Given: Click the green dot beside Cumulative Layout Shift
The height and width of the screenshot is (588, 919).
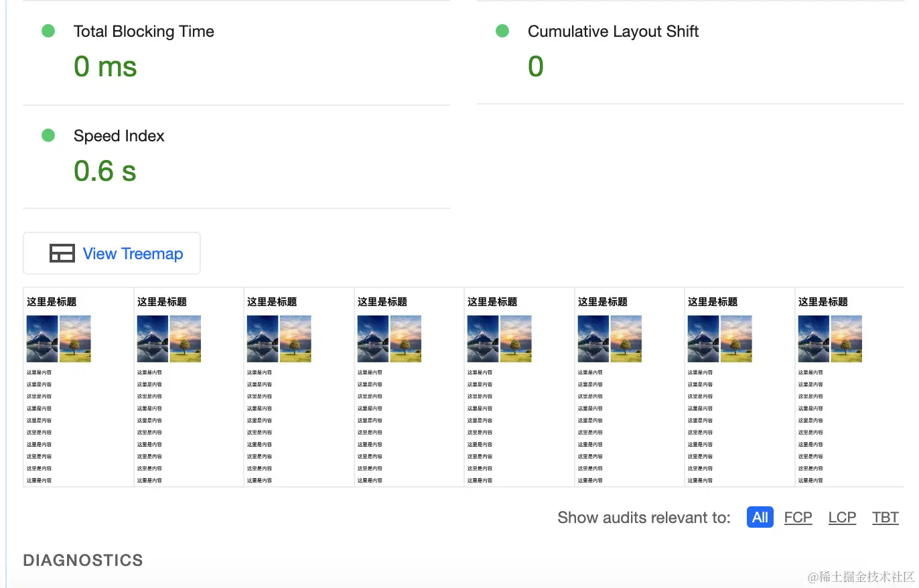Looking at the screenshot, I should 502,31.
